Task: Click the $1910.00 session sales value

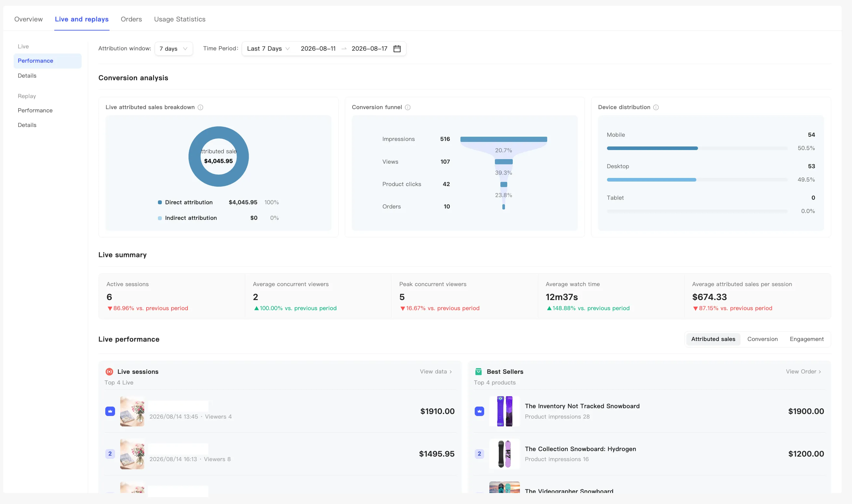Action: coord(437,411)
